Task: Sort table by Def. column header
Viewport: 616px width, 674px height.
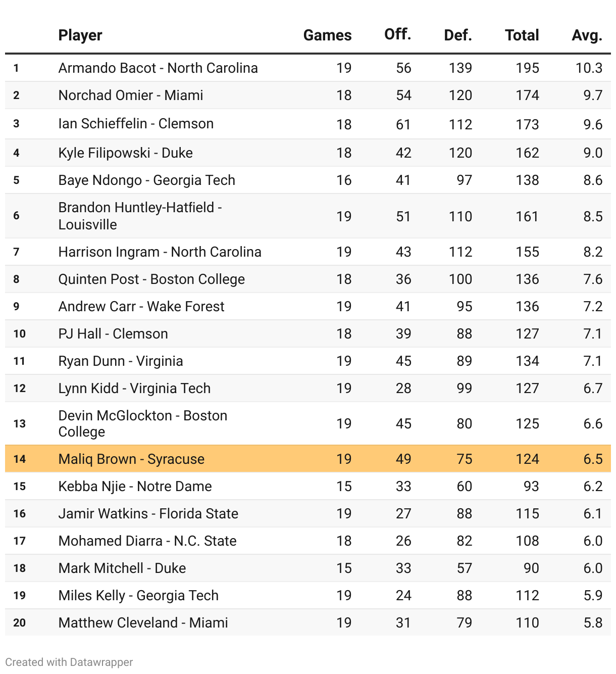Action: 457,35
